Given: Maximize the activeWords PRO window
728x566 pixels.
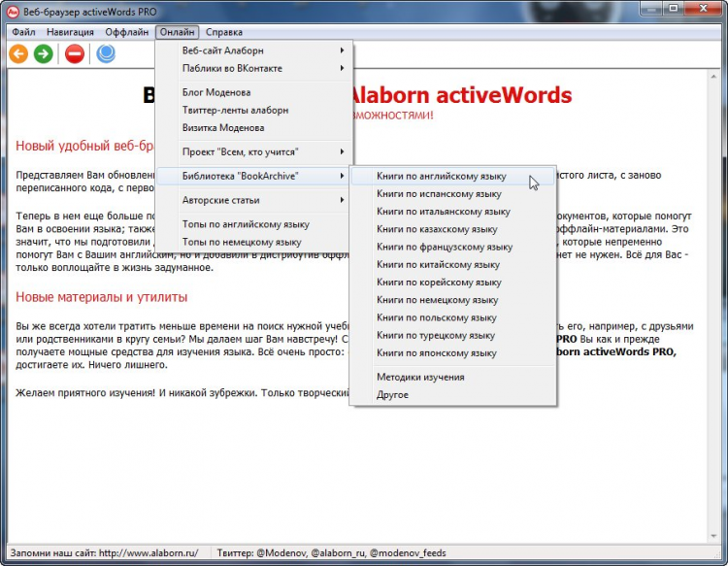Looking at the screenshot, I should tap(674, 9).
